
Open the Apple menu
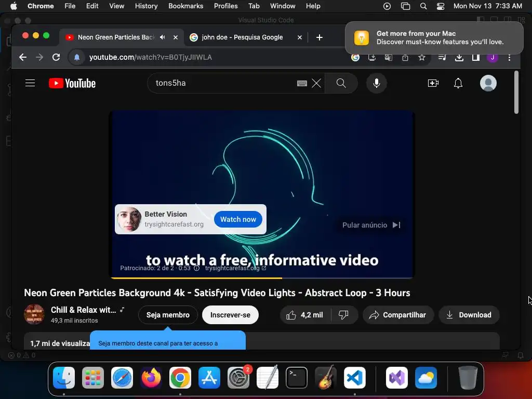[13, 6]
